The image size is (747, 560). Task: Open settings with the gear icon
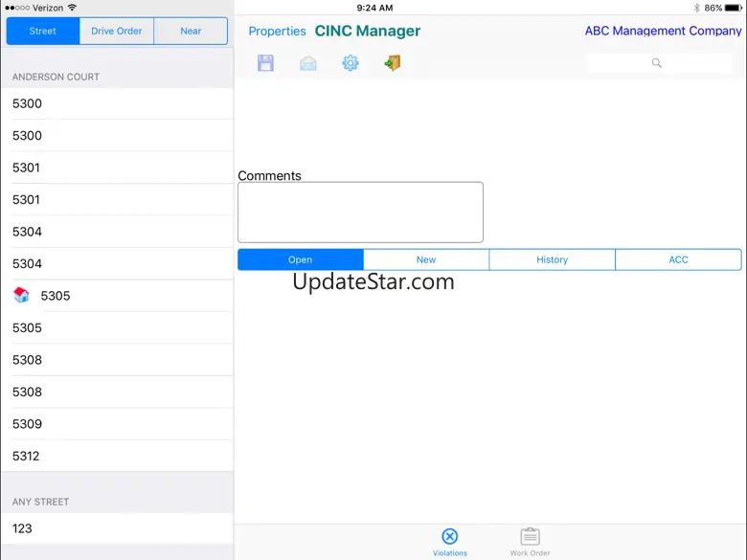pos(351,63)
